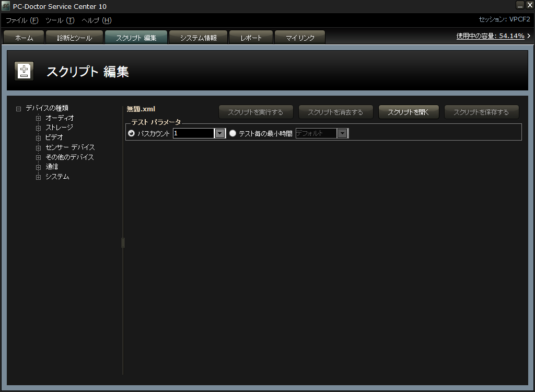Open the パスカウント dropdown arrow

click(x=220, y=133)
